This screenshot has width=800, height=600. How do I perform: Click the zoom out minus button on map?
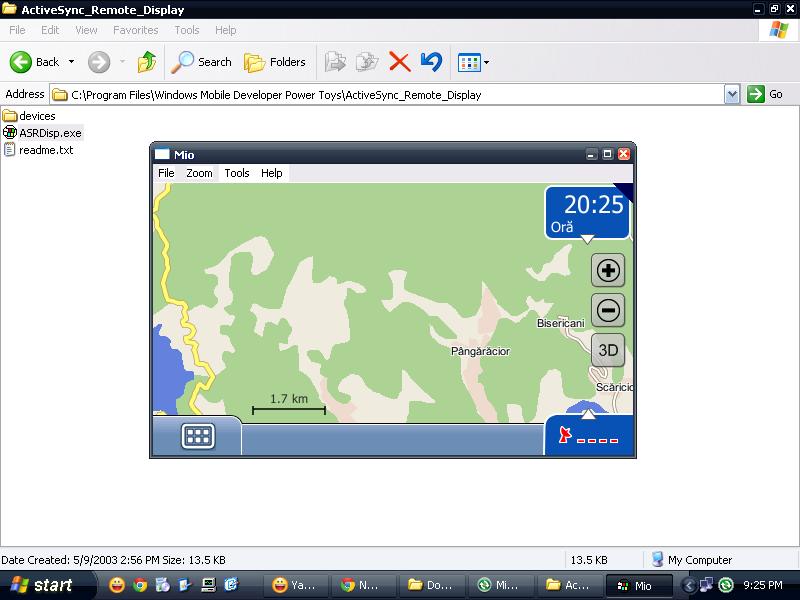pyautogui.click(x=608, y=310)
